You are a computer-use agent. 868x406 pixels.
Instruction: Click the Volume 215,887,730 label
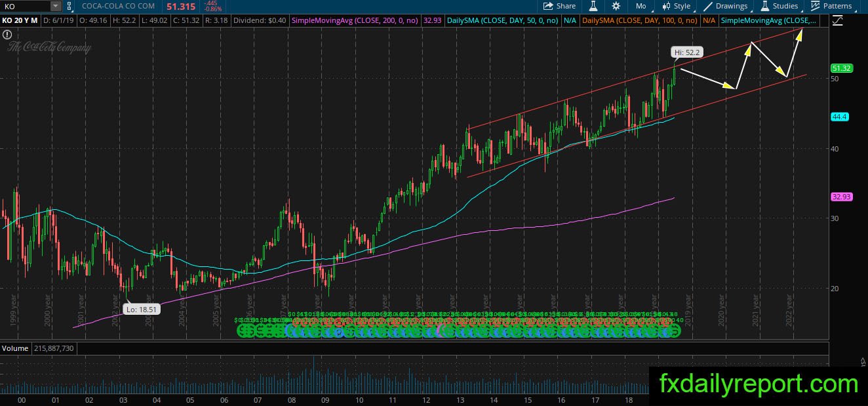click(x=37, y=348)
